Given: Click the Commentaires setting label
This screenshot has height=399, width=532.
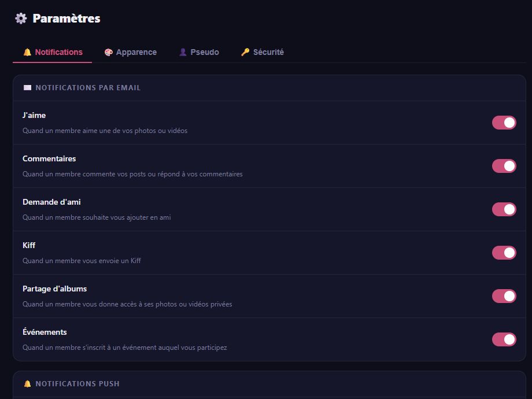Looking at the screenshot, I should (x=49, y=159).
